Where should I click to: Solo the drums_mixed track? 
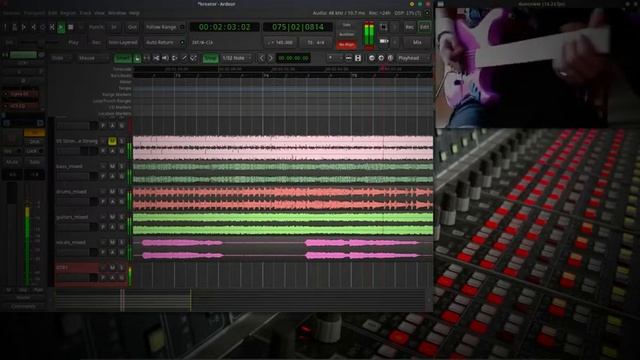pos(121,192)
